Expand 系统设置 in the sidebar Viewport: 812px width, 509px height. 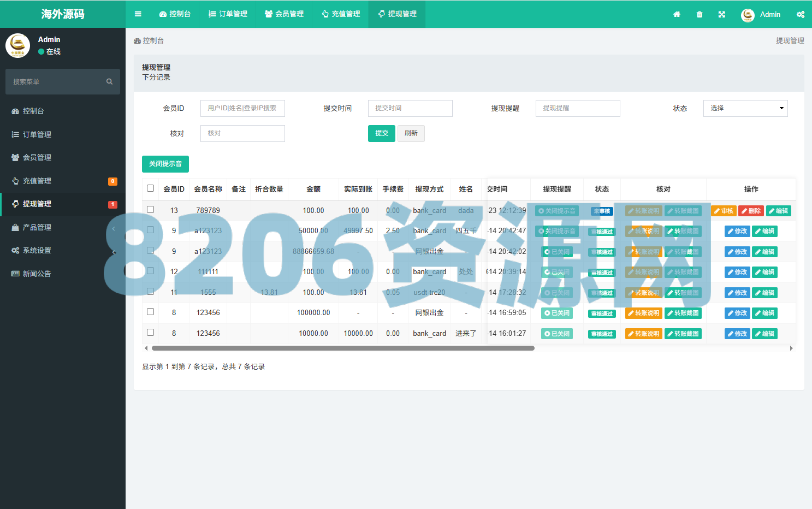click(37, 250)
